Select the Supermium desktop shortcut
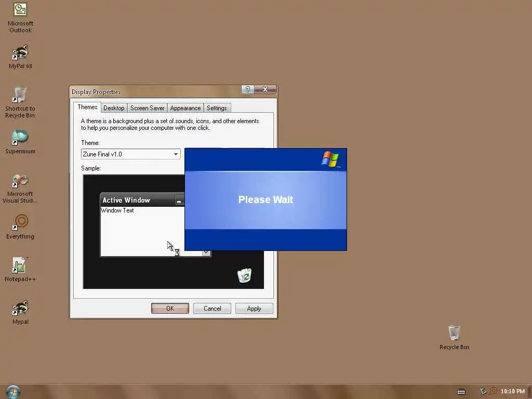The width and height of the screenshot is (532, 399). pyautogui.click(x=20, y=142)
